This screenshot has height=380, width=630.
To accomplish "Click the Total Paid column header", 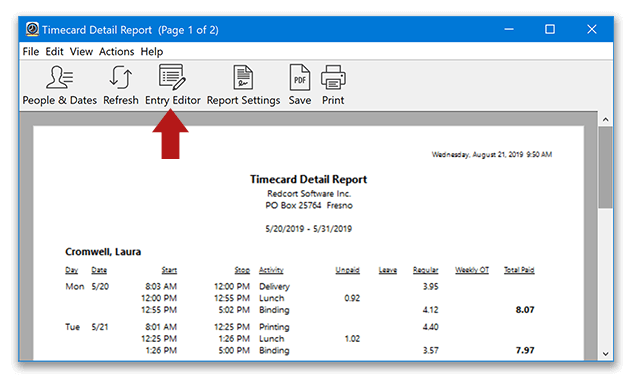I will (x=519, y=270).
